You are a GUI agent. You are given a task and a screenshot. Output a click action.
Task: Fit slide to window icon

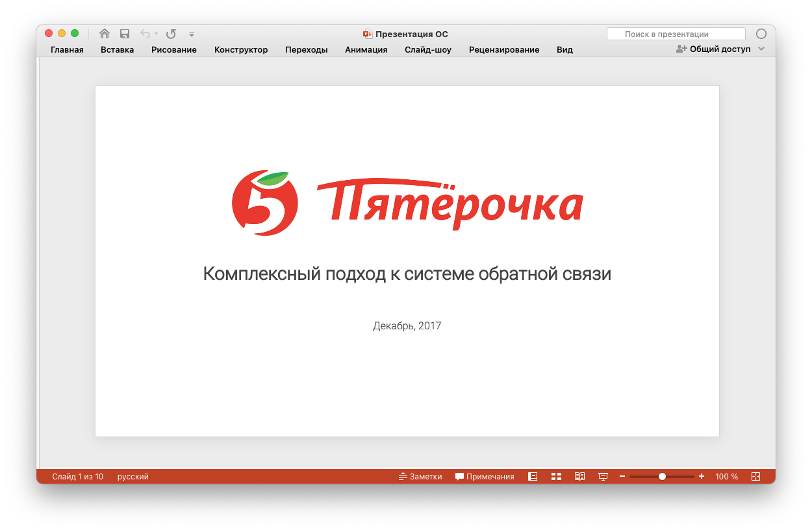[755, 476]
